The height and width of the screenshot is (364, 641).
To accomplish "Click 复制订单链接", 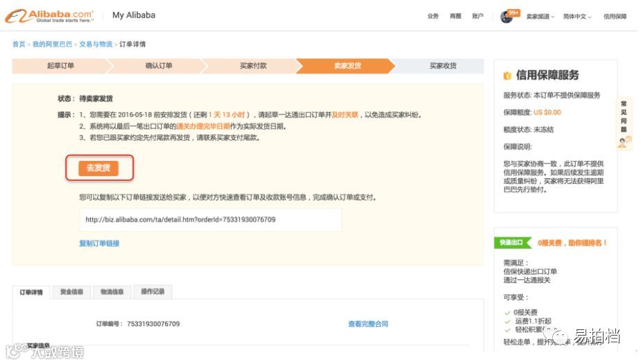I will (x=99, y=243).
